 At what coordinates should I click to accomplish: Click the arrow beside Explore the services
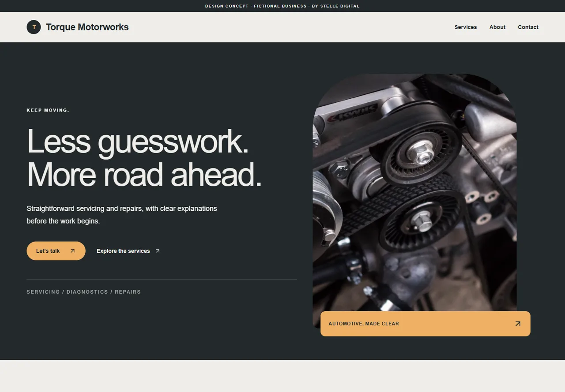pos(158,251)
